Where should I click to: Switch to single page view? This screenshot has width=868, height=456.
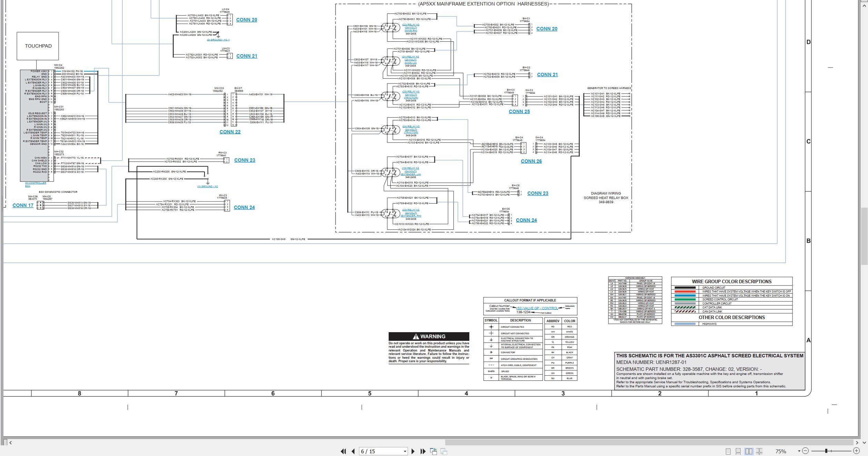pyautogui.click(x=728, y=451)
